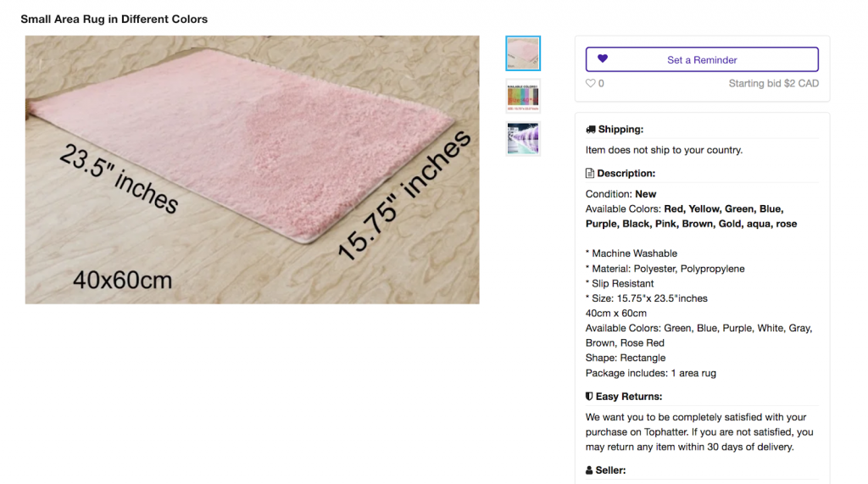Click the Condition: New text

point(620,194)
